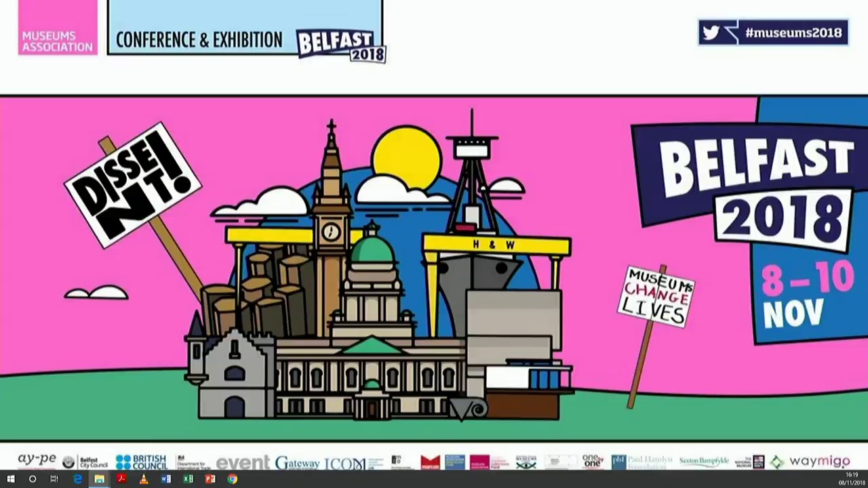
Task: Switch to Microsoft Excel on the taskbar
Action: tap(188, 479)
